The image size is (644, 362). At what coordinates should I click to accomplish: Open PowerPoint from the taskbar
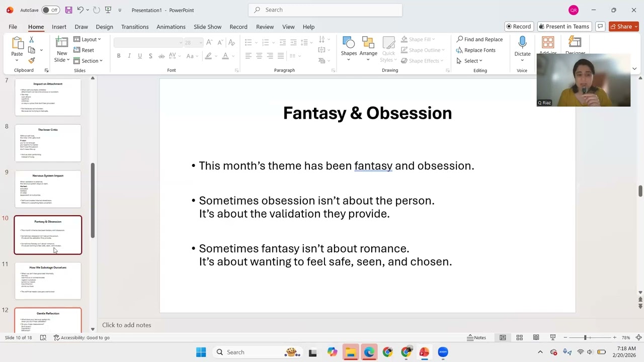click(424, 352)
